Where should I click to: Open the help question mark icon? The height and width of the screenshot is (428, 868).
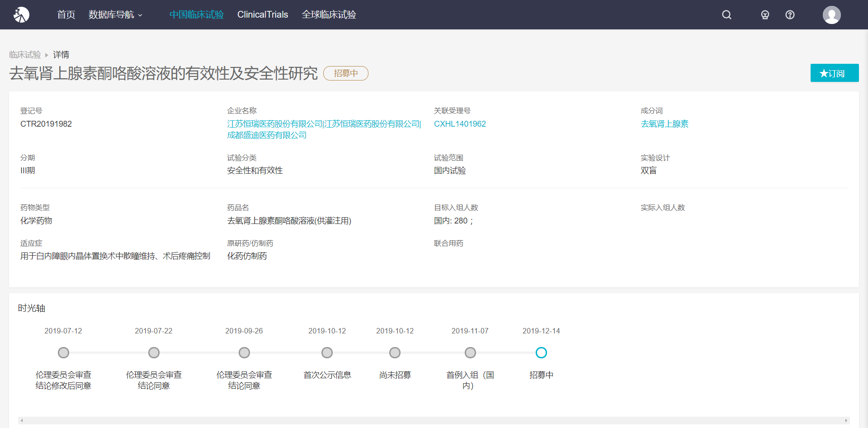click(790, 15)
